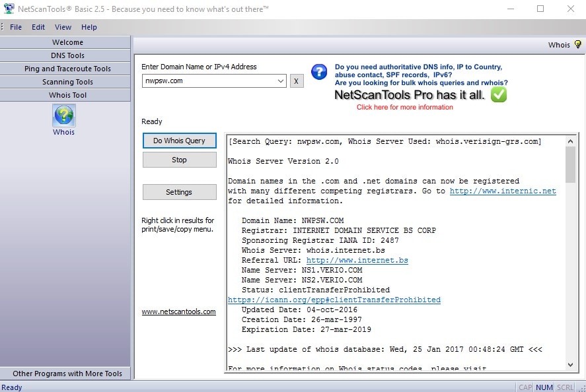Screen dimensions: 586x392
Task: Expand the DNS Tools section
Action: [x=65, y=55]
